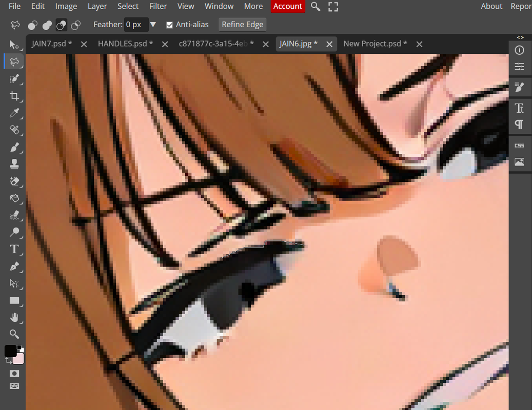Select the Zoom tool in toolbar
Screen dimensions: 532x410
pyautogui.click(x=14, y=335)
